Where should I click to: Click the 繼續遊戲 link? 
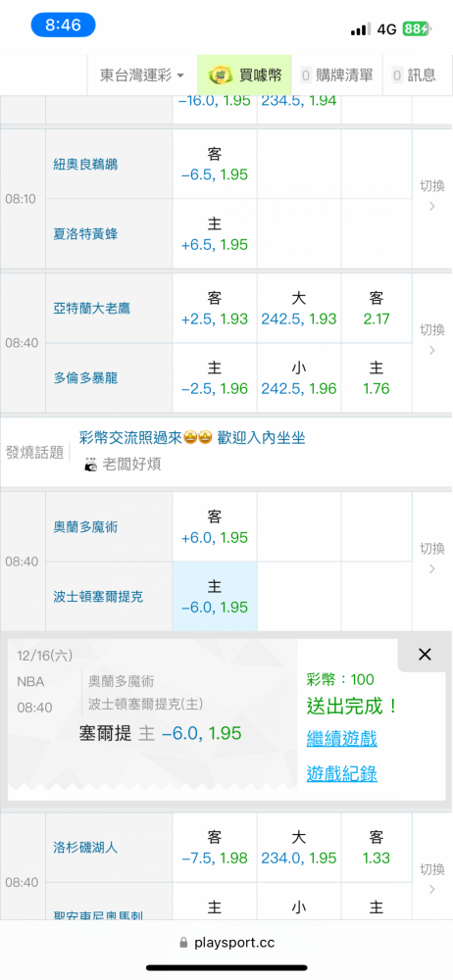[341, 739]
